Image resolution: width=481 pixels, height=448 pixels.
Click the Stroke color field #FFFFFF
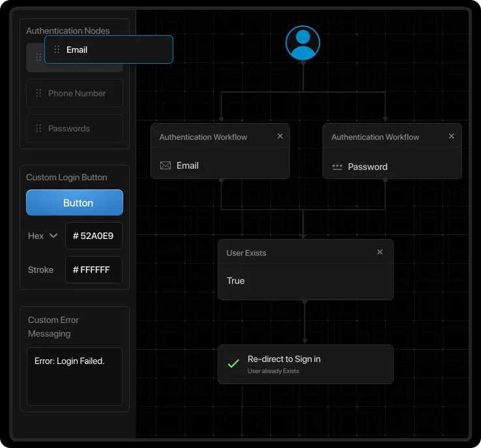pos(93,270)
